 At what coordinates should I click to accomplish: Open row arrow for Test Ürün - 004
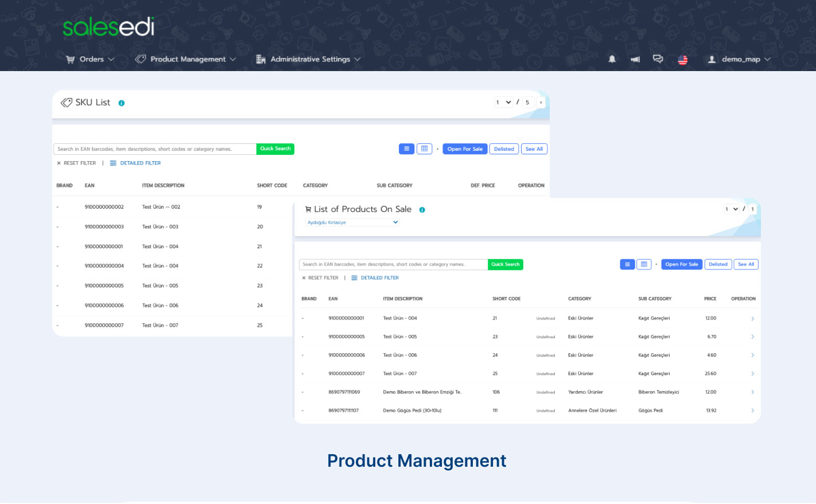pyautogui.click(x=752, y=319)
